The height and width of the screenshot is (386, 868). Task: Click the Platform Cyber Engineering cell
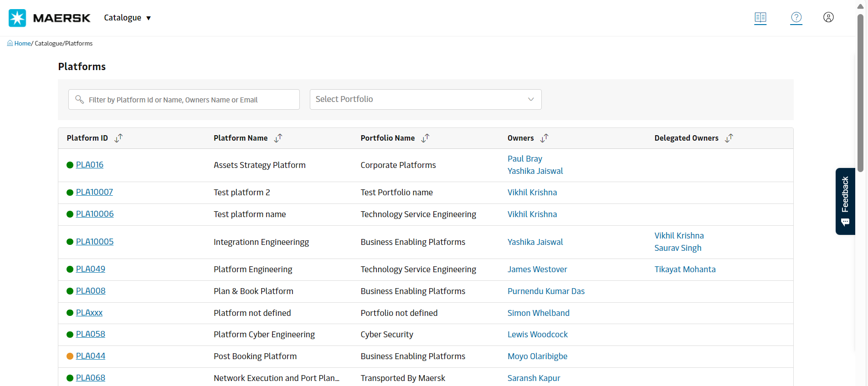[x=264, y=335]
